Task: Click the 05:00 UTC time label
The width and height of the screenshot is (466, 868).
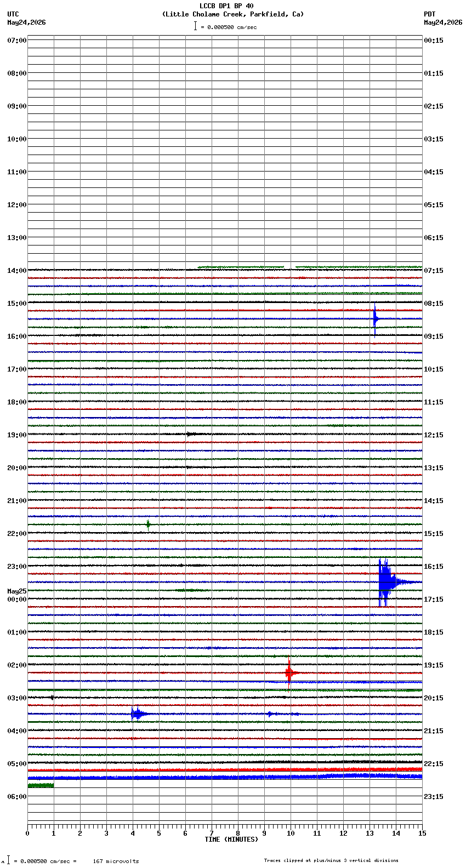Action: click(x=17, y=764)
